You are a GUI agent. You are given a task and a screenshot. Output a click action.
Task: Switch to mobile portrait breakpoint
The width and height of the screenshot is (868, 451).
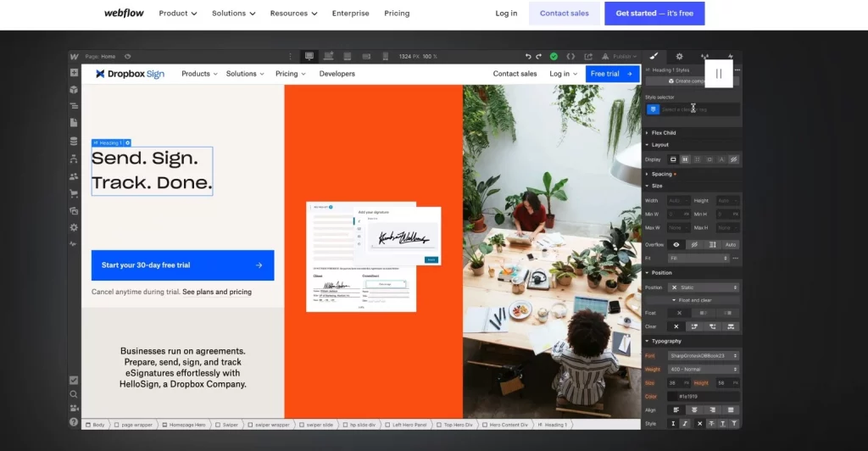click(385, 57)
